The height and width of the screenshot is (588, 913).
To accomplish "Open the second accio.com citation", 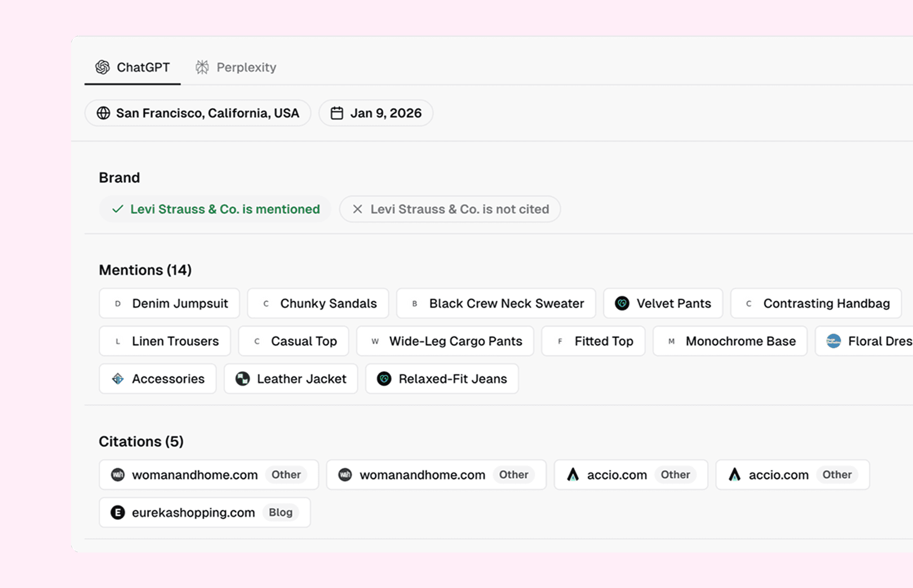I will [793, 475].
